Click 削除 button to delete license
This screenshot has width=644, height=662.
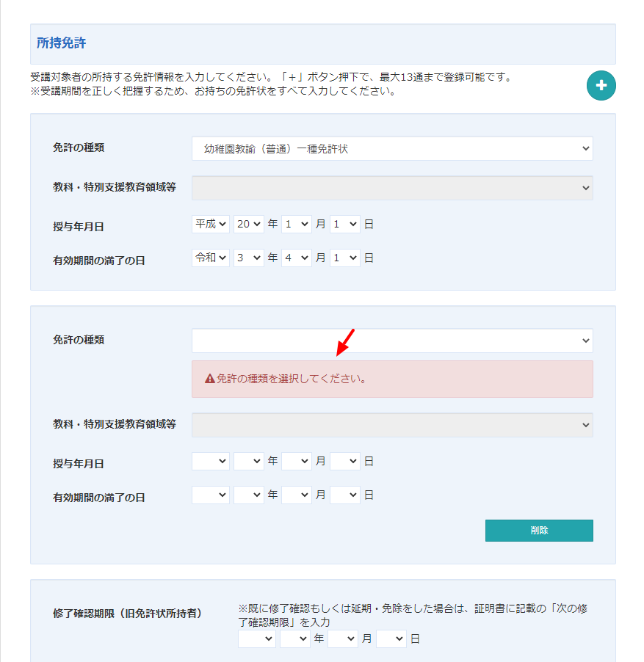tap(538, 531)
